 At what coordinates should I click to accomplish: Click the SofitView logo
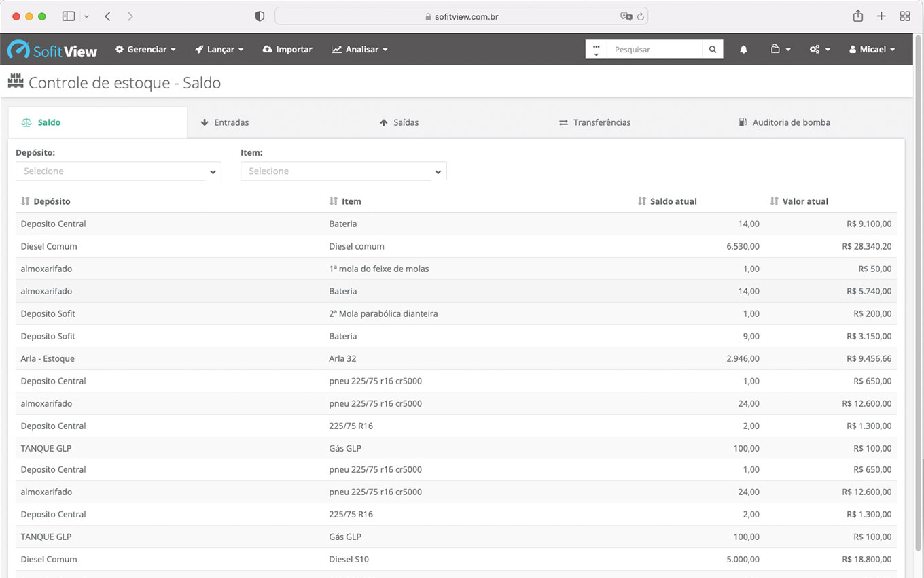coord(52,50)
